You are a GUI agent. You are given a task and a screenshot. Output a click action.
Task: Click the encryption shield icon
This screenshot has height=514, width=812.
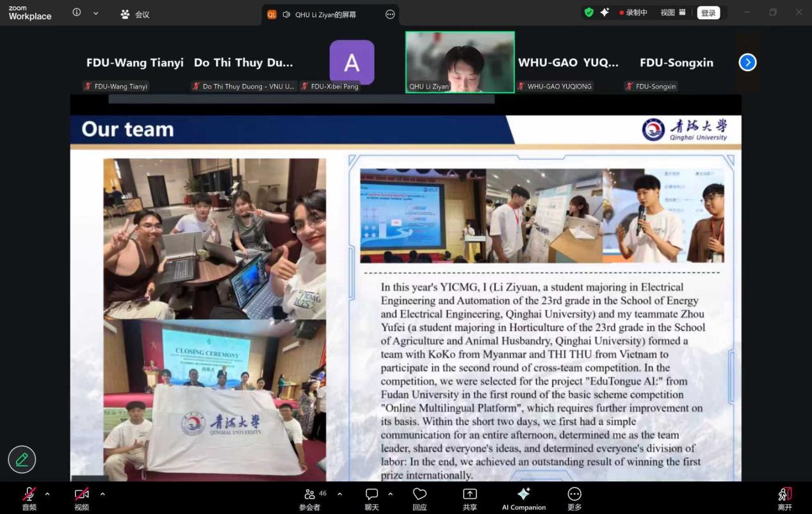pyautogui.click(x=589, y=12)
